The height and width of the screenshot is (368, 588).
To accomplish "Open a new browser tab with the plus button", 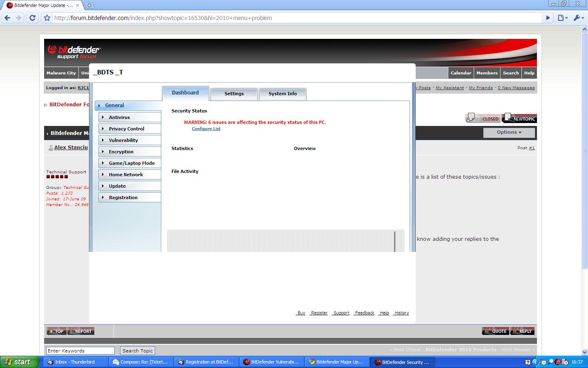I will click(89, 5).
